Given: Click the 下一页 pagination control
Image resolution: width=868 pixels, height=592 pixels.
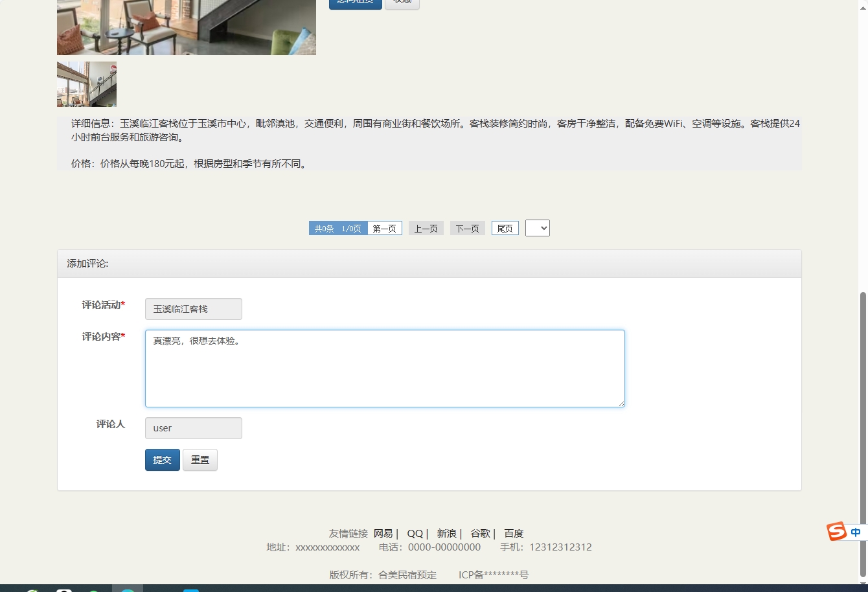Looking at the screenshot, I should tap(467, 227).
